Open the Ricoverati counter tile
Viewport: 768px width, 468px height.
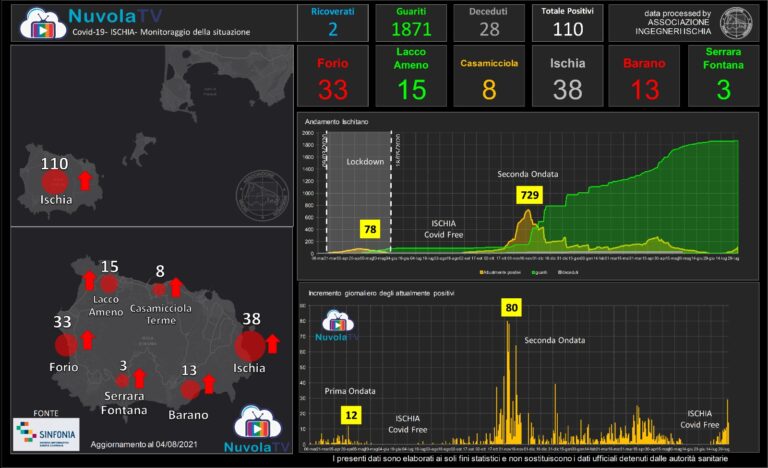(332, 22)
